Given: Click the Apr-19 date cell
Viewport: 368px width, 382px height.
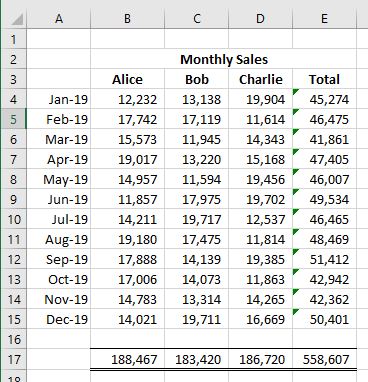Looking at the screenshot, I should tap(59, 159).
